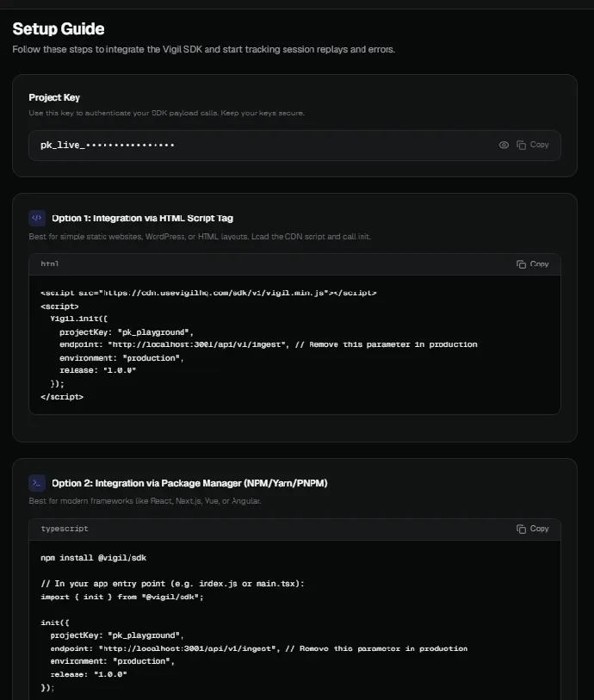The height and width of the screenshot is (700, 594).
Task: Click 'npm install @vigil/sdk' line
Action: (x=94, y=558)
